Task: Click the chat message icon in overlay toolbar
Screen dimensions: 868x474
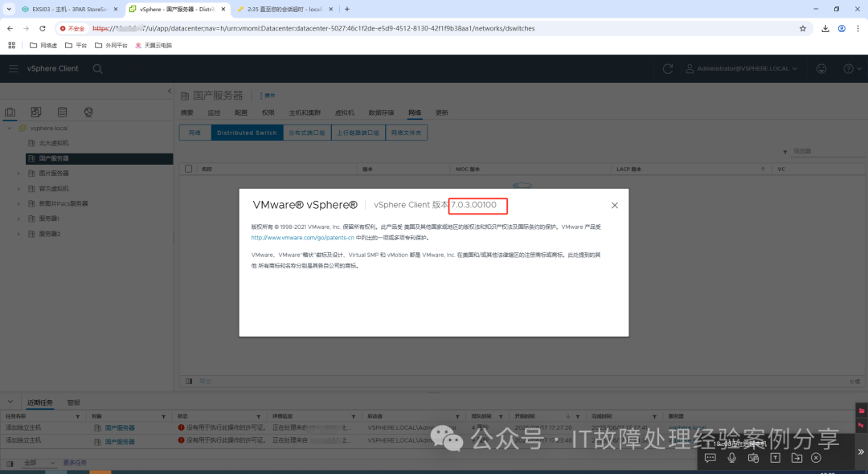Action: coord(710,458)
